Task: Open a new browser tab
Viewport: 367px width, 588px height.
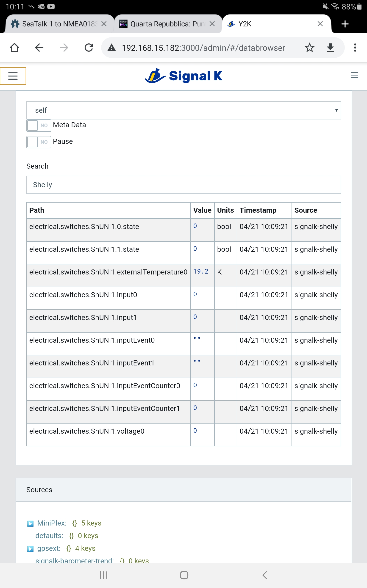Action: coord(345,24)
